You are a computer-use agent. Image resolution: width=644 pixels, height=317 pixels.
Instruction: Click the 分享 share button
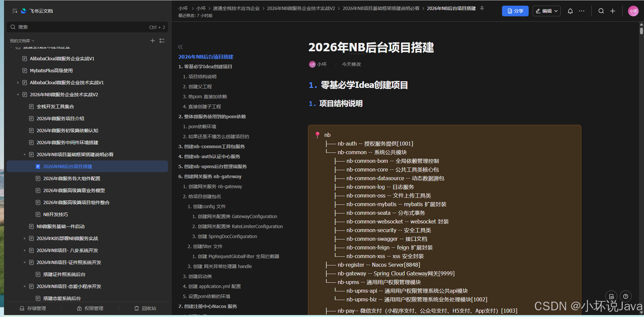point(515,11)
